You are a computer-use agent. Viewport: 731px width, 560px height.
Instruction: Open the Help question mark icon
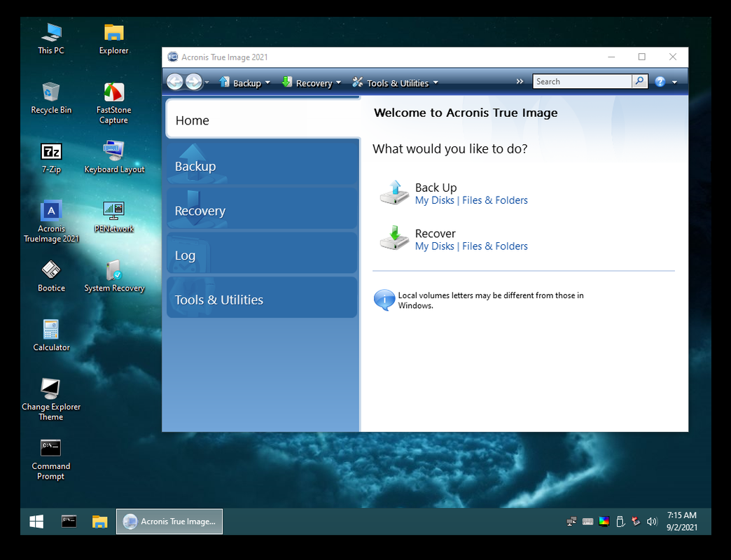[660, 82]
